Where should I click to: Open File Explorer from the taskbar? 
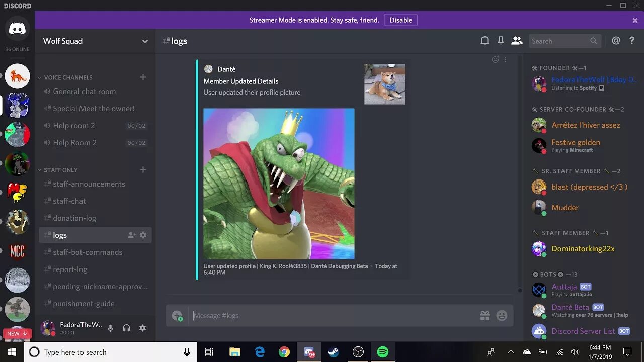[x=235, y=352]
